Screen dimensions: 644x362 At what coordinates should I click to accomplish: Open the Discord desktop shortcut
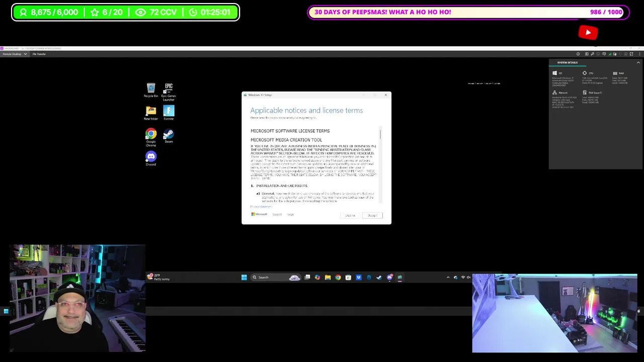(x=151, y=159)
